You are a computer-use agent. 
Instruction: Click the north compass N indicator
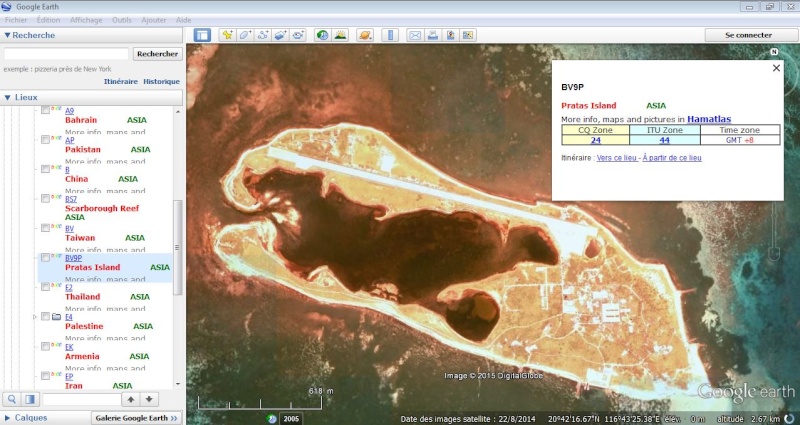774,52
